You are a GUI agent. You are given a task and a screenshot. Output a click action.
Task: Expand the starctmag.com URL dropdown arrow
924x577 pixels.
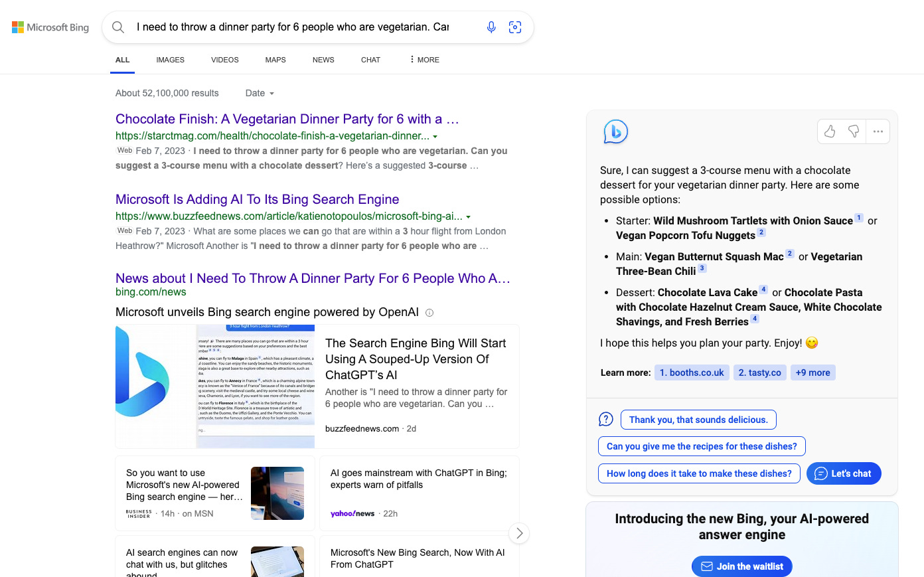coord(435,137)
